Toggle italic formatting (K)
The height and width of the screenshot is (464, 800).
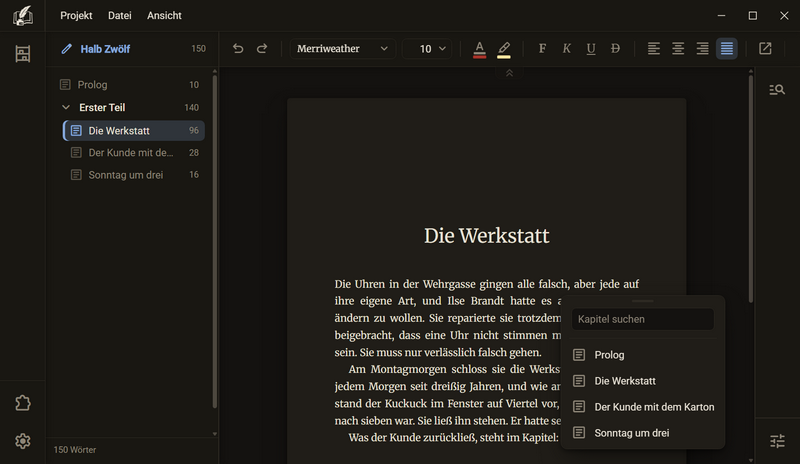(566, 48)
